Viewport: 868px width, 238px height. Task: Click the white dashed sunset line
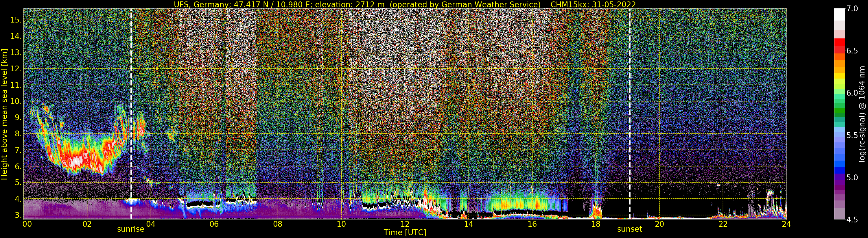[x=629, y=114]
